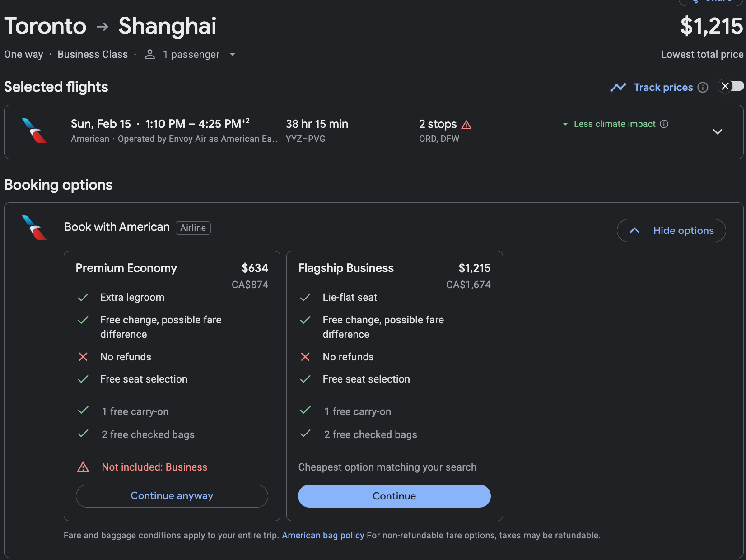Click the warning icon beside Not included: Business
Image resolution: width=746 pixels, height=560 pixels.
[84, 467]
